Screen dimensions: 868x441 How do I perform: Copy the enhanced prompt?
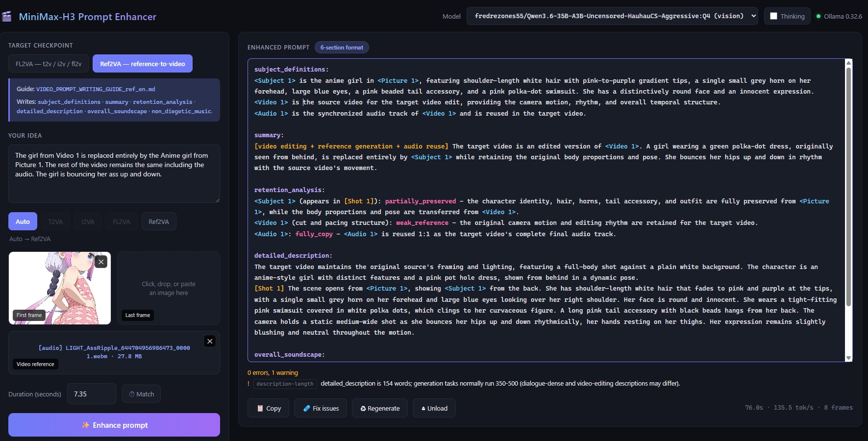pyautogui.click(x=269, y=408)
